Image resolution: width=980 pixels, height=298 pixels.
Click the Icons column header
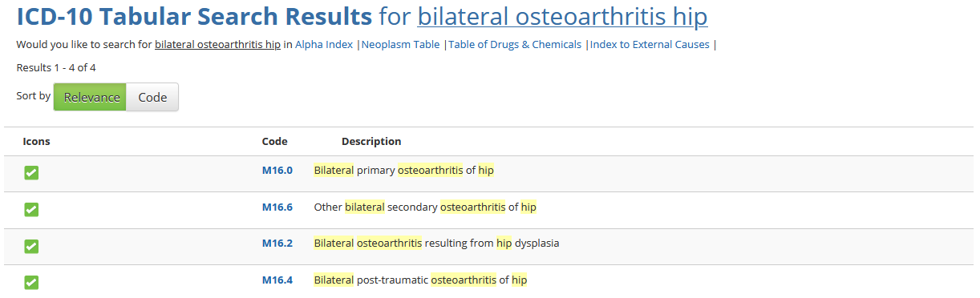37,142
